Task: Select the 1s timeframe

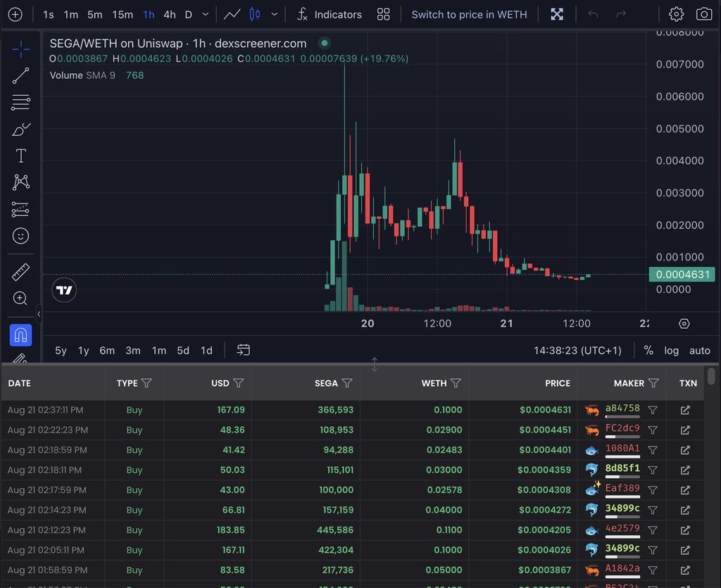Action: [x=49, y=15]
